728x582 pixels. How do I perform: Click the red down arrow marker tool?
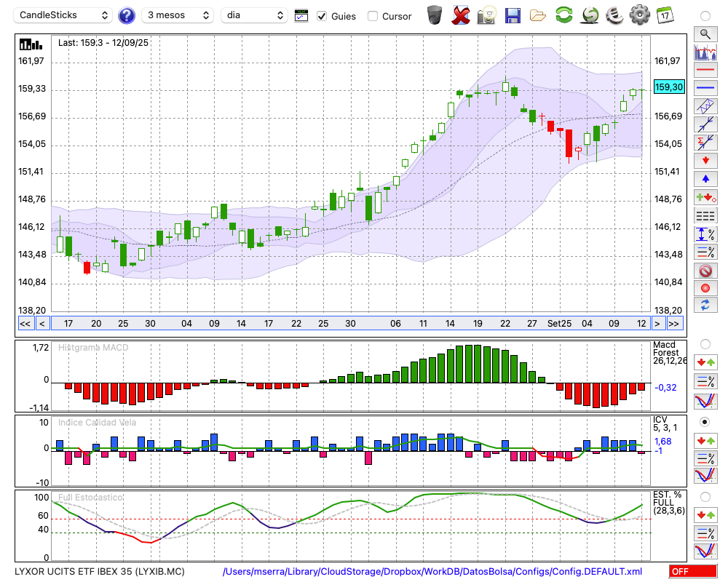pos(705,161)
